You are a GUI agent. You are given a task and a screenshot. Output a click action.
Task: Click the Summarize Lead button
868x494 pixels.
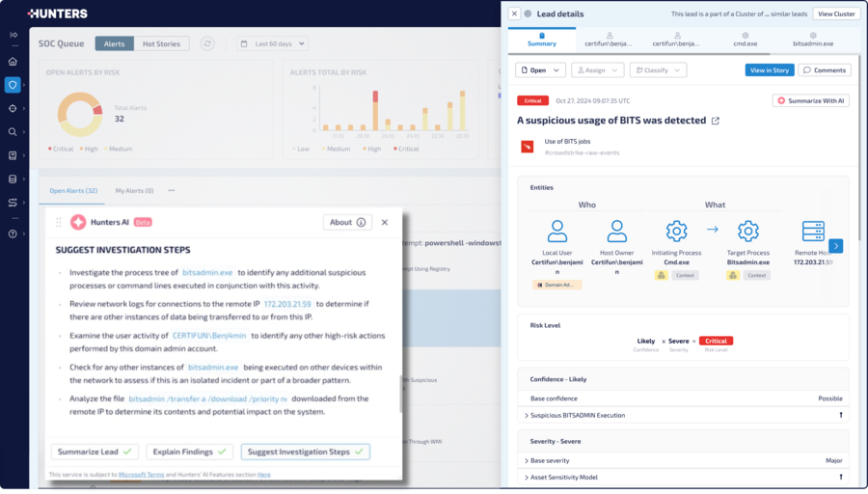click(95, 452)
